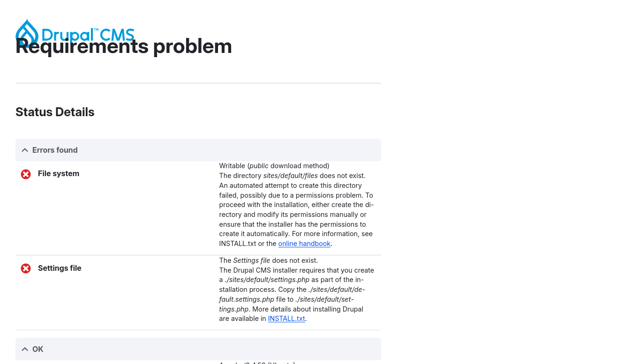Click the Requirements problem page heading

(x=124, y=46)
